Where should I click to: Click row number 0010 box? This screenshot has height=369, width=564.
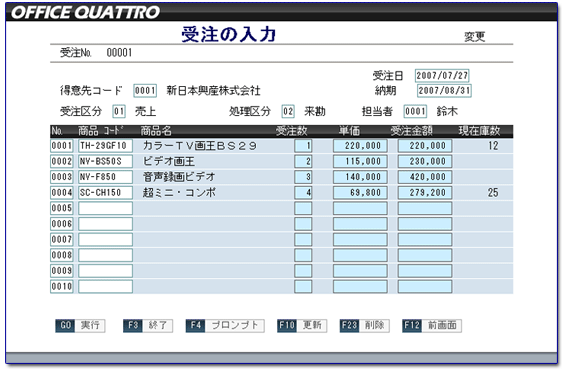[x=62, y=287]
